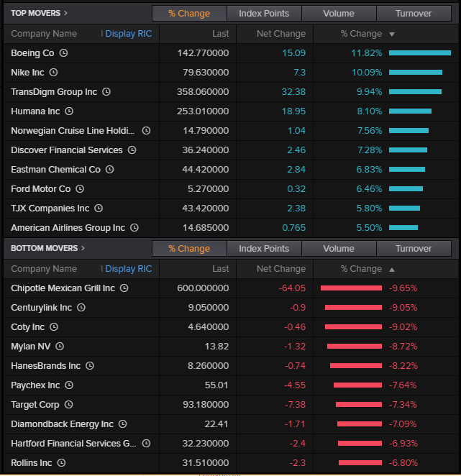Click the clock icon next to HanesBrands Inc

90,366
